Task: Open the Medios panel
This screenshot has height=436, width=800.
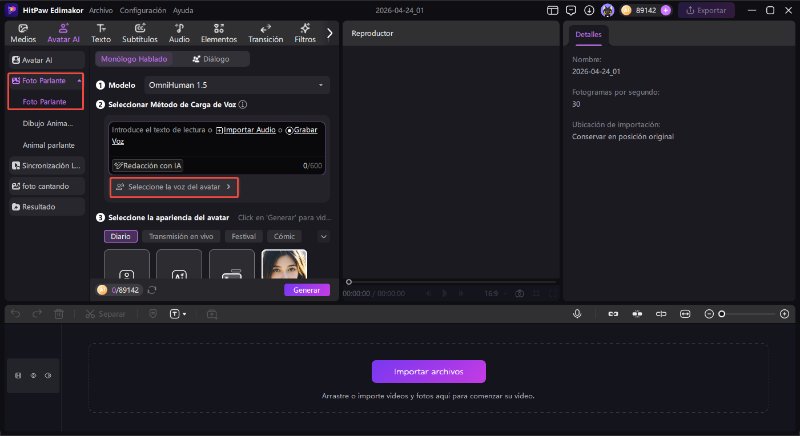Action: tap(23, 33)
